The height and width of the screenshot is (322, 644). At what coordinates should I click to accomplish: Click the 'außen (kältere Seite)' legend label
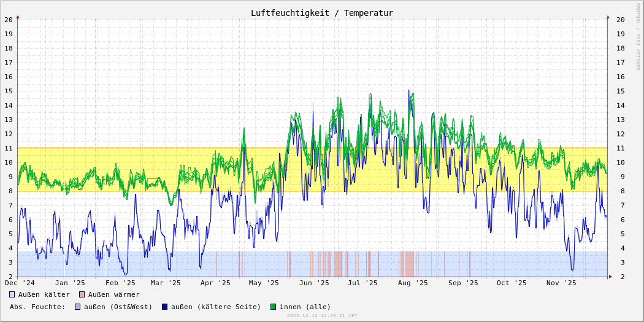pos(216,307)
